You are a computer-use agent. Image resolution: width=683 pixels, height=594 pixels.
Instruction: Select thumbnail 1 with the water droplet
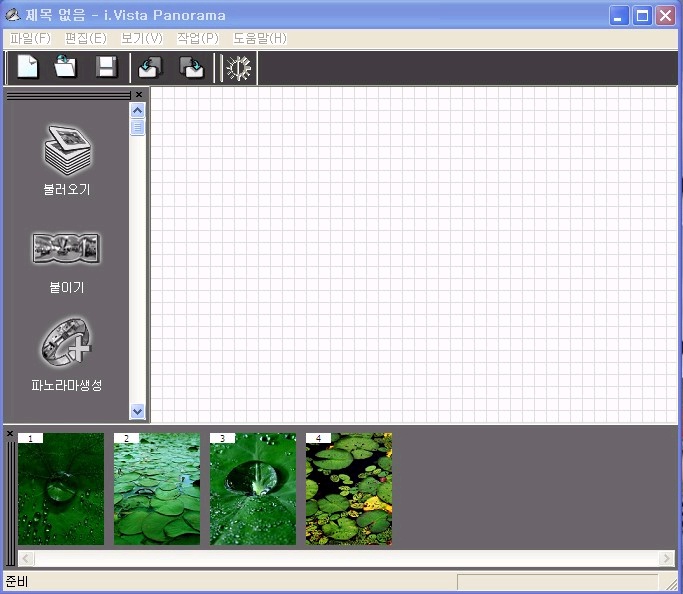pos(61,490)
